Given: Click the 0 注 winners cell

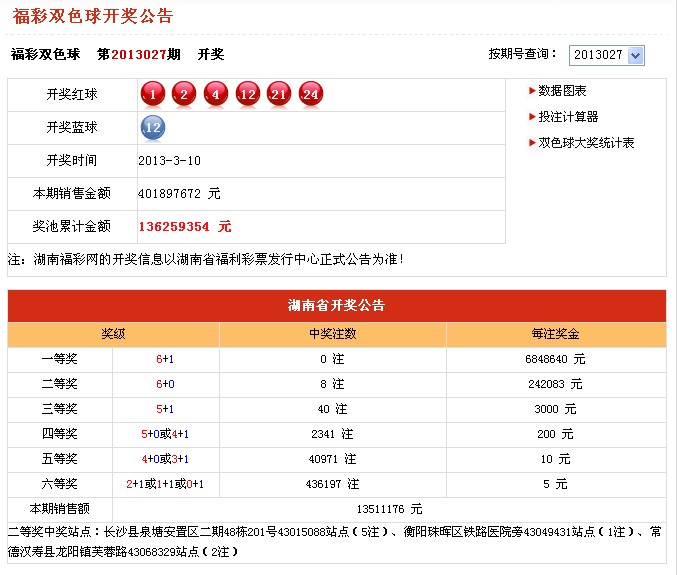Looking at the screenshot, I should pos(332,359).
